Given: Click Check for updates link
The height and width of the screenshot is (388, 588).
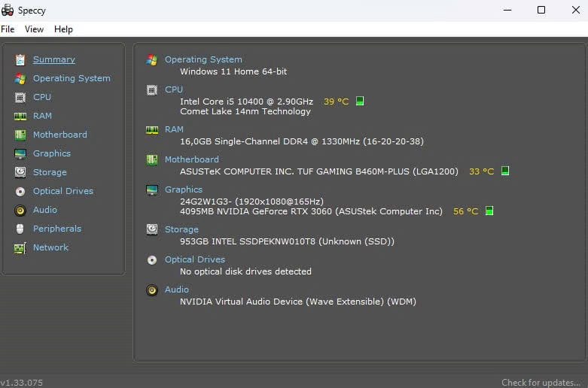Looking at the screenshot, I should [x=542, y=383].
